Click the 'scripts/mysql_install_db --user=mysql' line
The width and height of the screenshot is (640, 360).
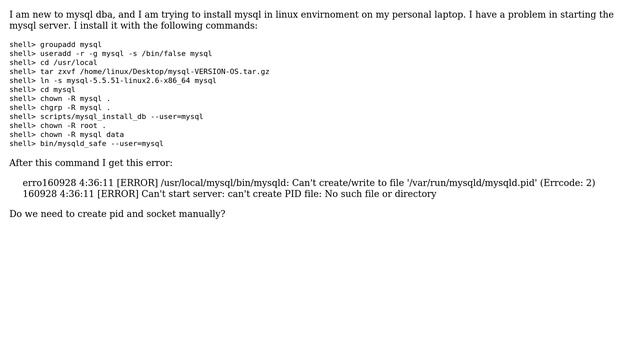click(106, 116)
